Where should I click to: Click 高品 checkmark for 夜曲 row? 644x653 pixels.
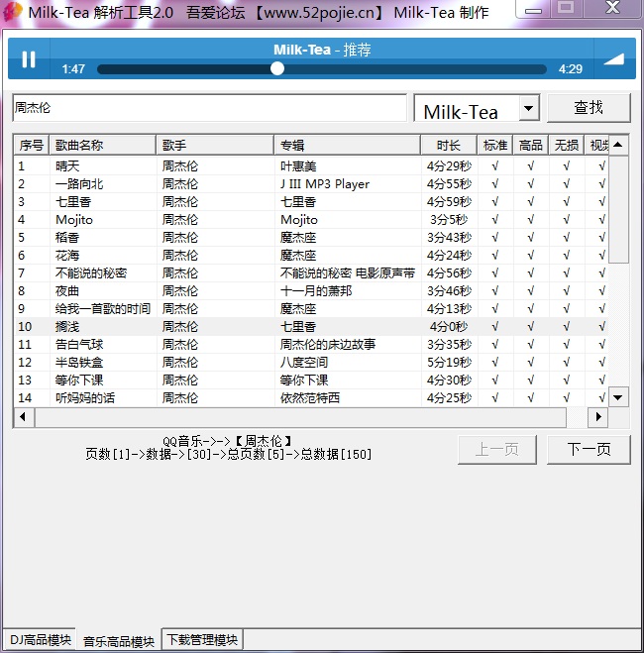point(531,291)
